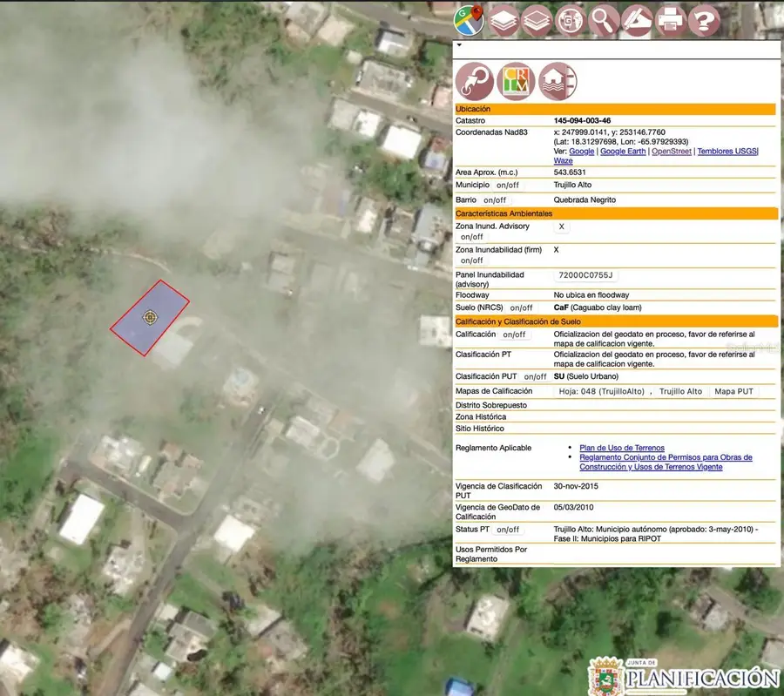Select the drawing and measurement tool

tap(638, 19)
